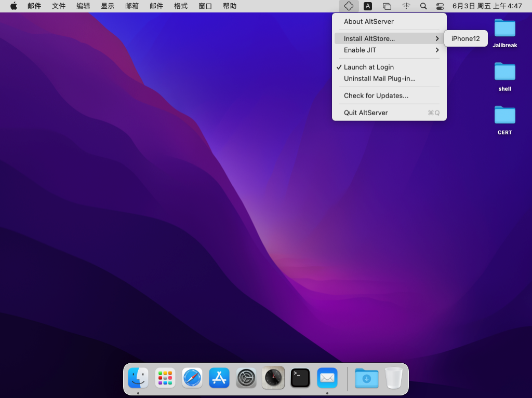Viewport: 532px width, 398px height.
Task: Open the Downloads folder in the Dock
Action: pos(367,378)
